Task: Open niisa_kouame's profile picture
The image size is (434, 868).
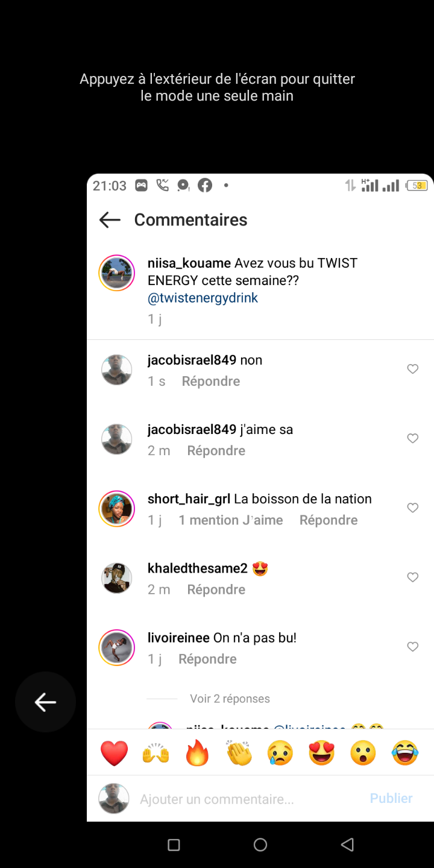Action: click(x=116, y=272)
